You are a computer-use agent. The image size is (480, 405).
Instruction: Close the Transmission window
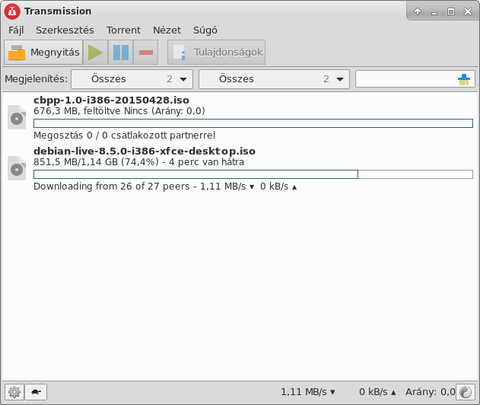[x=468, y=12]
